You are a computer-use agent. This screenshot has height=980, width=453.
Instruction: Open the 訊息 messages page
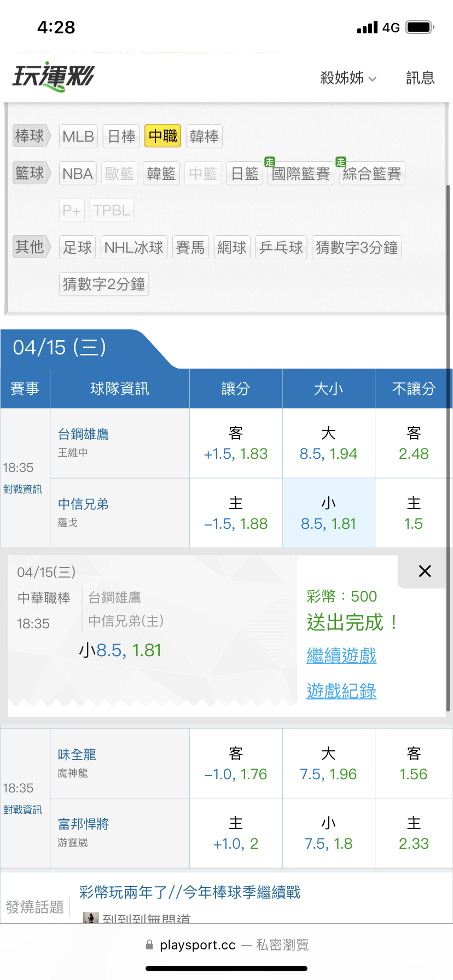pos(420,78)
